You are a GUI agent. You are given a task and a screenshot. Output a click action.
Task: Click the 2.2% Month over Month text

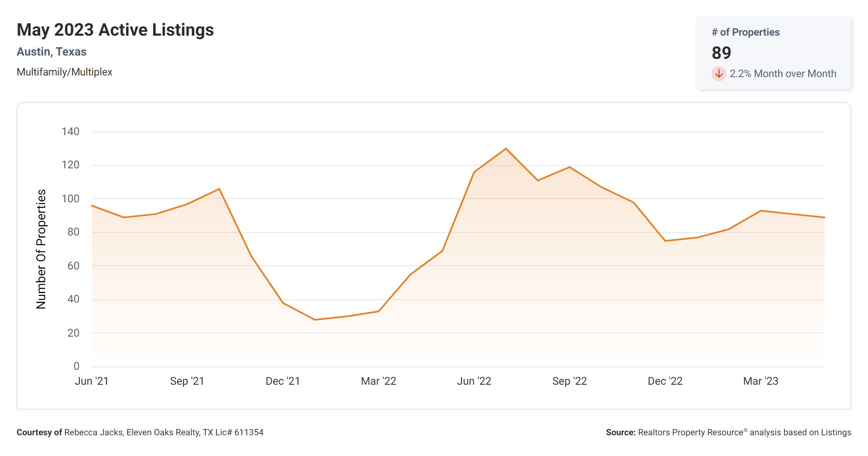pos(783,74)
